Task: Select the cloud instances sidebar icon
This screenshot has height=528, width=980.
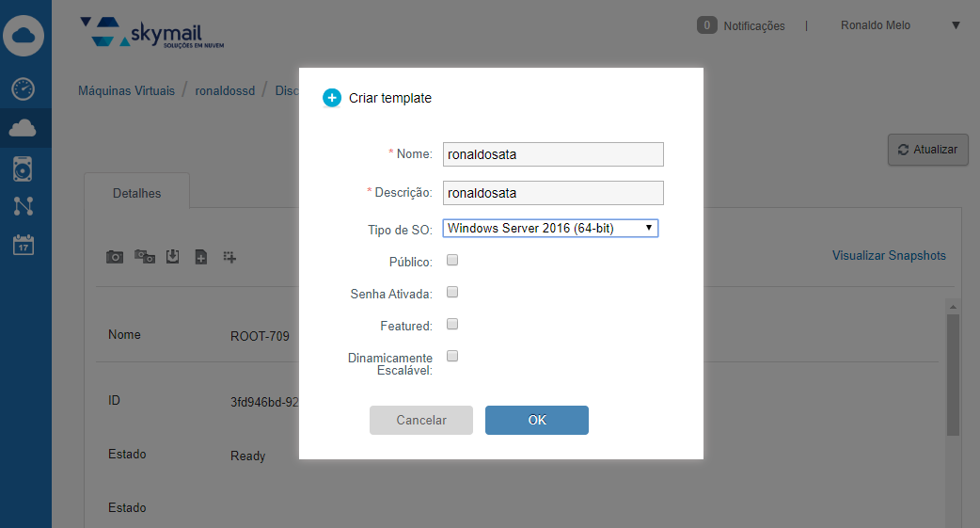Action: [x=24, y=129]
